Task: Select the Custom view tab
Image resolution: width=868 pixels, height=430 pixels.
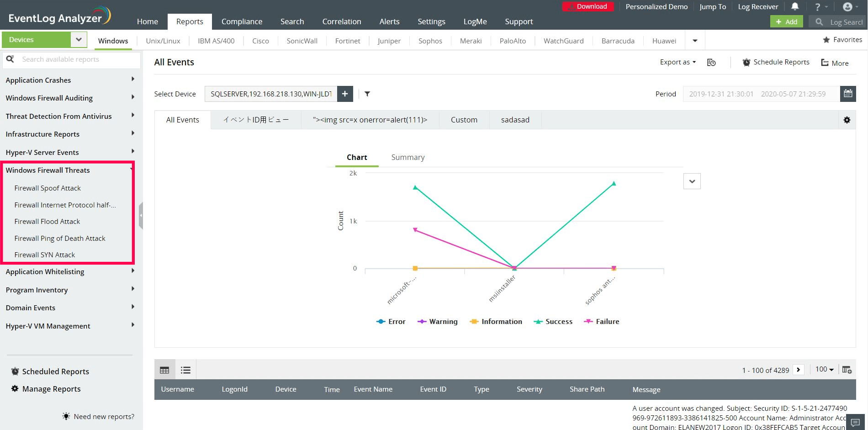Action: coord(464,120)
